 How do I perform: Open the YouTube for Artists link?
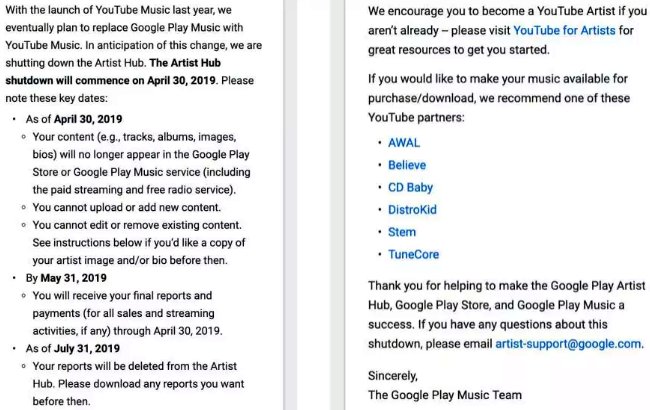[x=564, y=30]
